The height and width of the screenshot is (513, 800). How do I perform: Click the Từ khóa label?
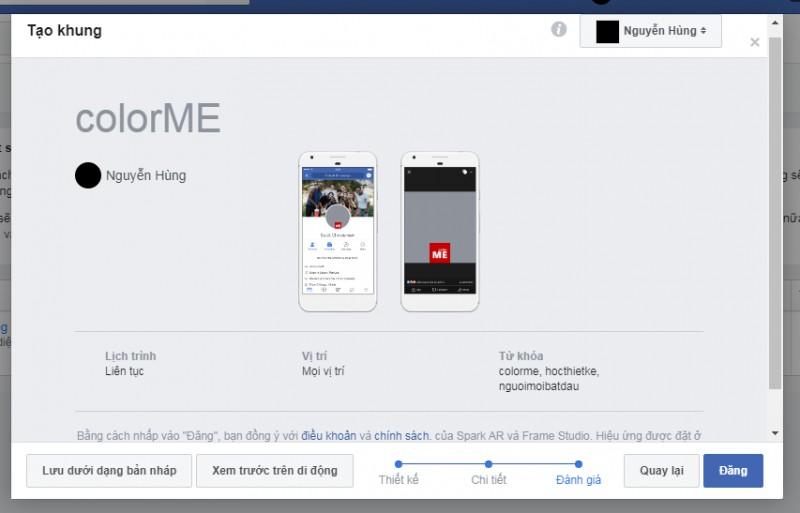(521, 356)
